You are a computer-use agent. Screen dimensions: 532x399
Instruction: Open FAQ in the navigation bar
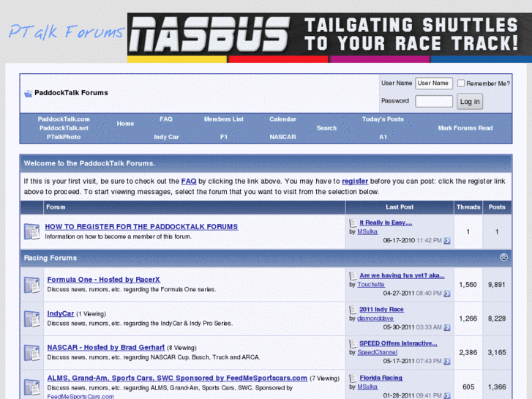[x=166, y=119]
